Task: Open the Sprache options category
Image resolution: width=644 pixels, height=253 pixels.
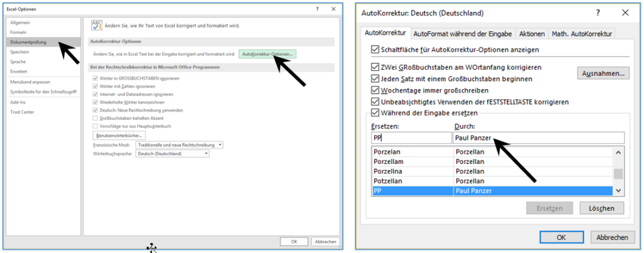Action: tap(18, 62)
